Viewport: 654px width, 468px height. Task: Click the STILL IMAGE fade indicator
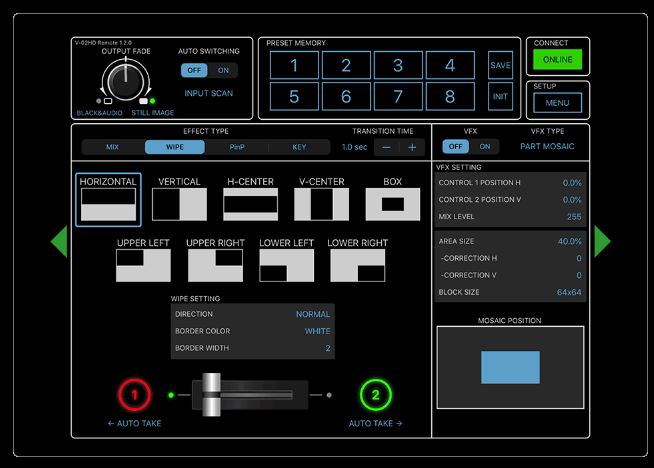(153, 113)
